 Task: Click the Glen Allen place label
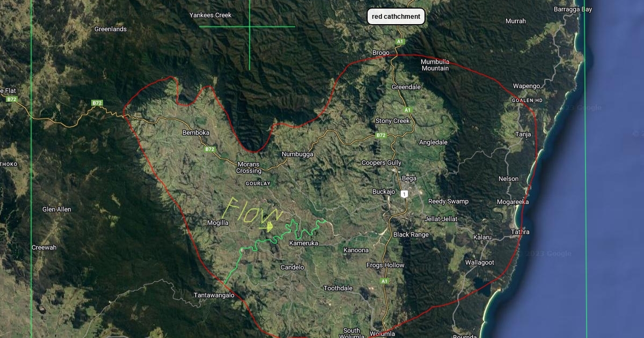pos(57,209)
